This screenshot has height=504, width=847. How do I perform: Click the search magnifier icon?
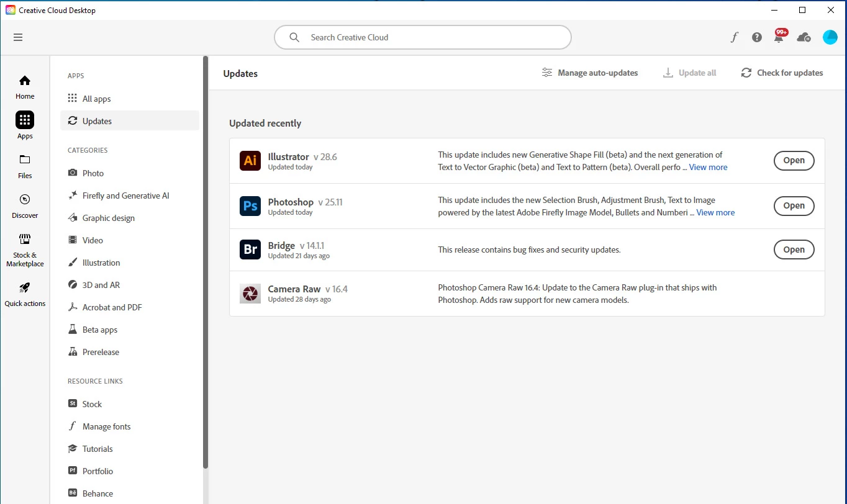pos(294,37)
